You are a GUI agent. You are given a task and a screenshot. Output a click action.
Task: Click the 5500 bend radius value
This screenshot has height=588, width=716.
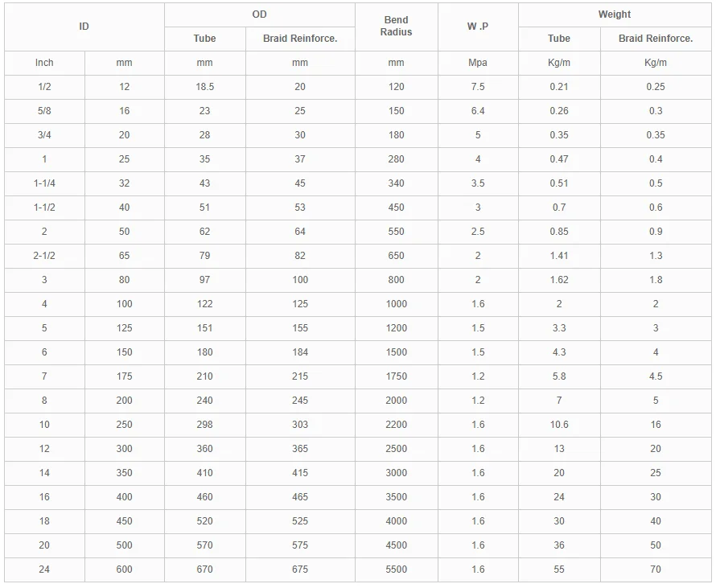tap(396, 569)
